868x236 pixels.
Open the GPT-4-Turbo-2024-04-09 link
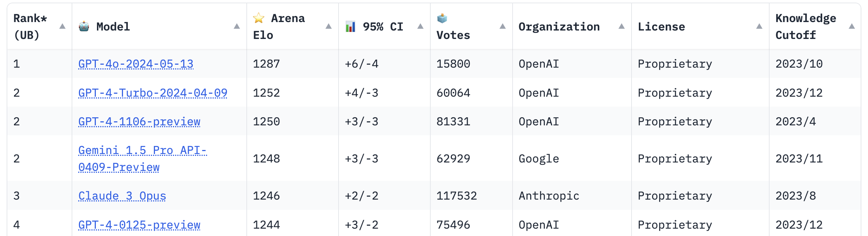coord(153,93)
